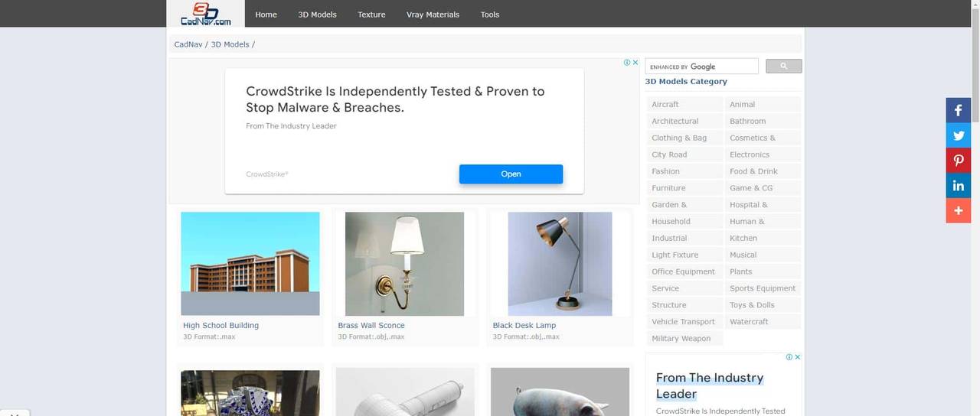This screenshot has height=416, width=980.
Task: Open more sharing options plus icon
Action: 958,210
